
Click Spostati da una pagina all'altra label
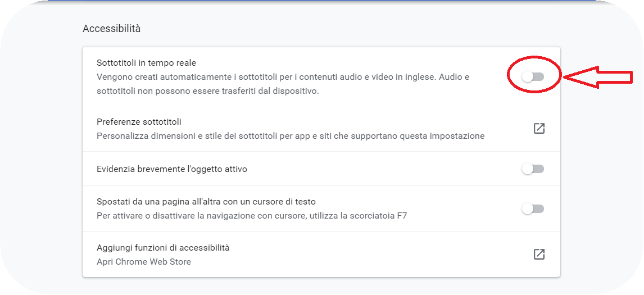(206, 202)
